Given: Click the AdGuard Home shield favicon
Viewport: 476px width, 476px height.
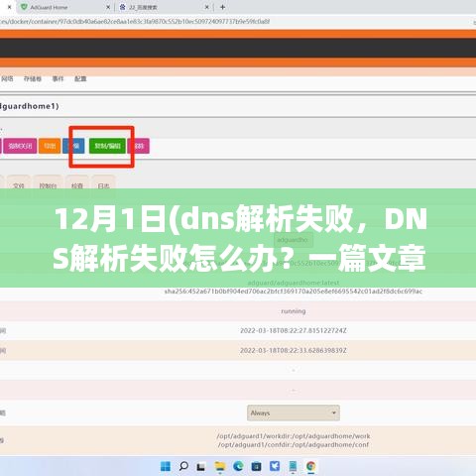Looking at the screenshot, I should click(24, 7).
